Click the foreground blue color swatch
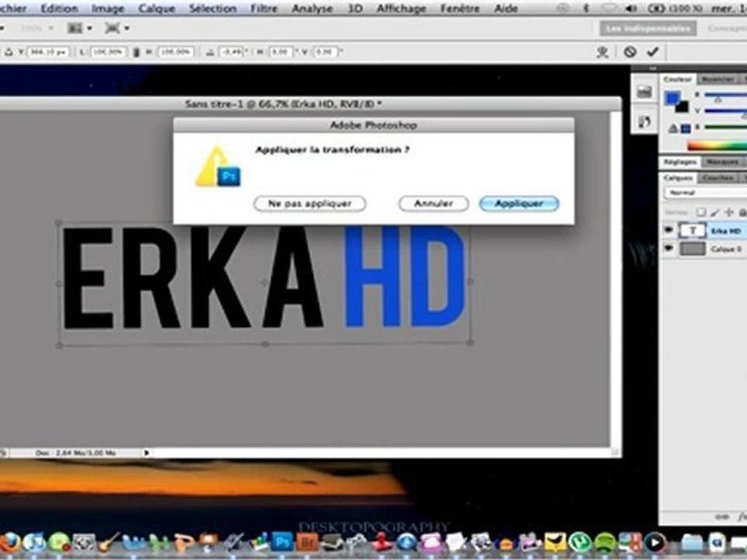The image size is (747, 560). point(672,99)
